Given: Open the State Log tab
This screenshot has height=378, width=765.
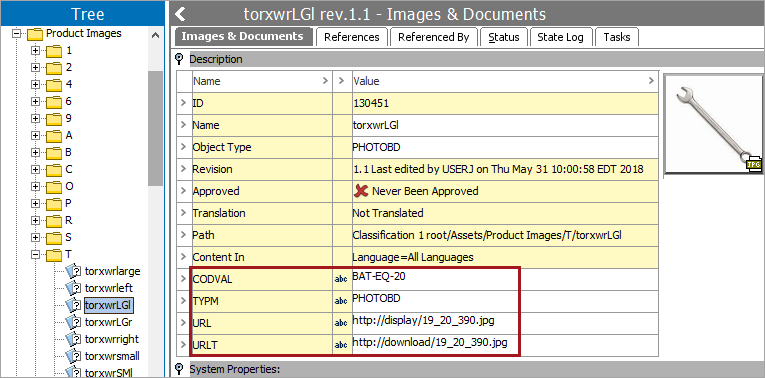Looking at the screenshot, I should tap(560, 37).
